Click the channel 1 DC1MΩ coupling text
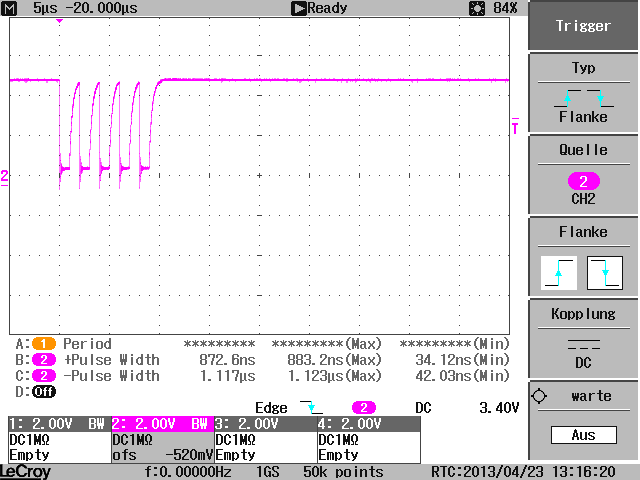 coord(29,440)
